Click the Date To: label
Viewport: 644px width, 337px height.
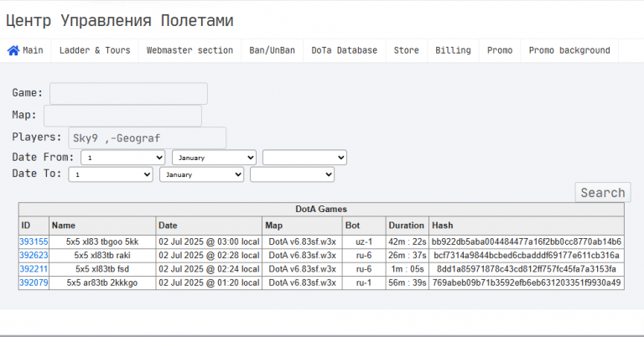[x=37, y=174]
